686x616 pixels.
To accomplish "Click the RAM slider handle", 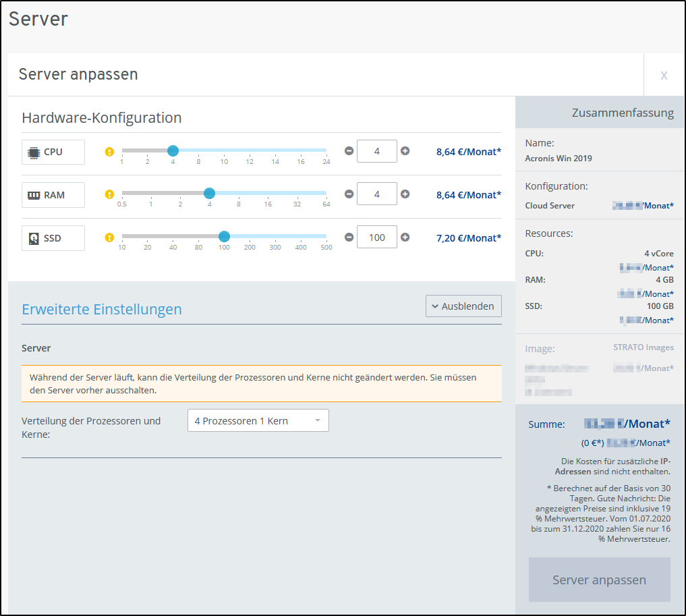I will tap(210, 193).
